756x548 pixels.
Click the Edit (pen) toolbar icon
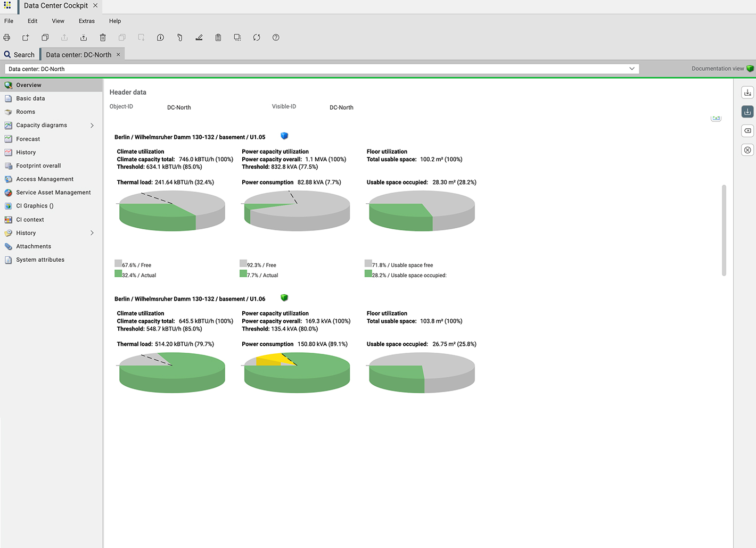tap(199, 37)
